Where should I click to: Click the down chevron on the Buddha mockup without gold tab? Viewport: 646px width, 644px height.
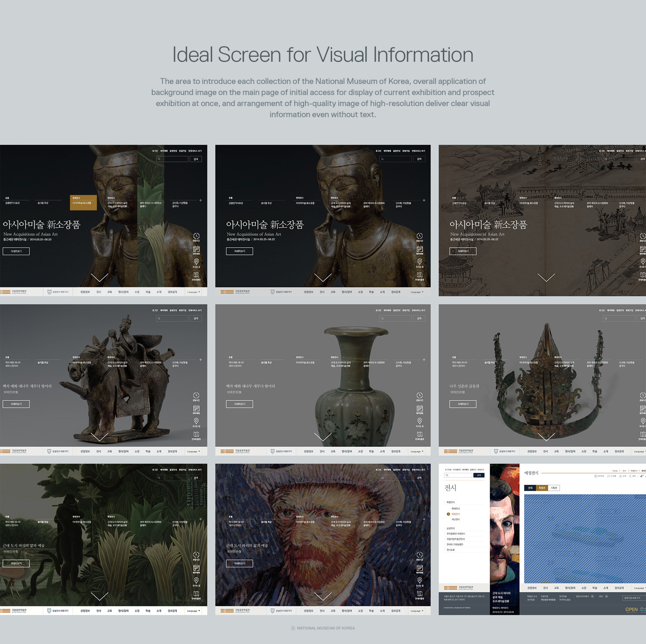tap(323, 277)
